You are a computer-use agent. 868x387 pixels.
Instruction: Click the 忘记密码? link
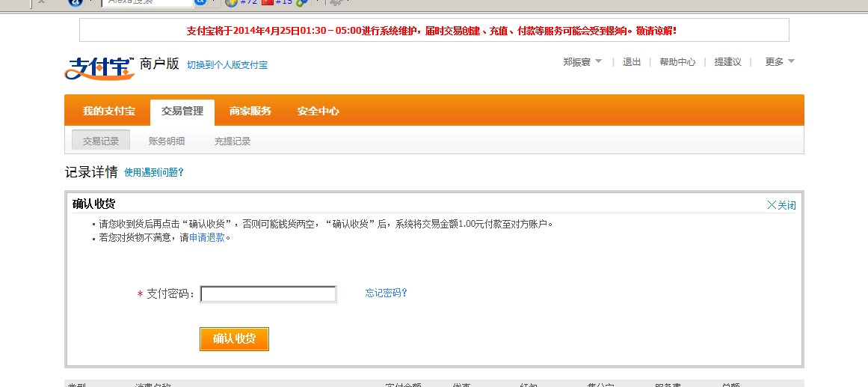click(387, 293)
